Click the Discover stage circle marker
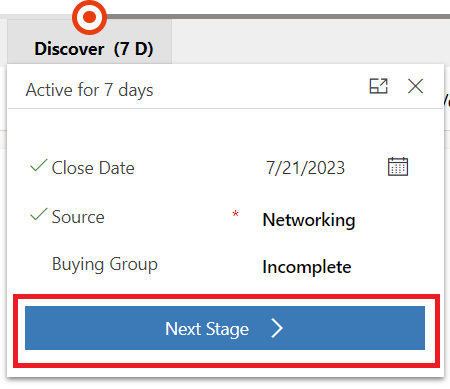 click(x=89, y=17)
